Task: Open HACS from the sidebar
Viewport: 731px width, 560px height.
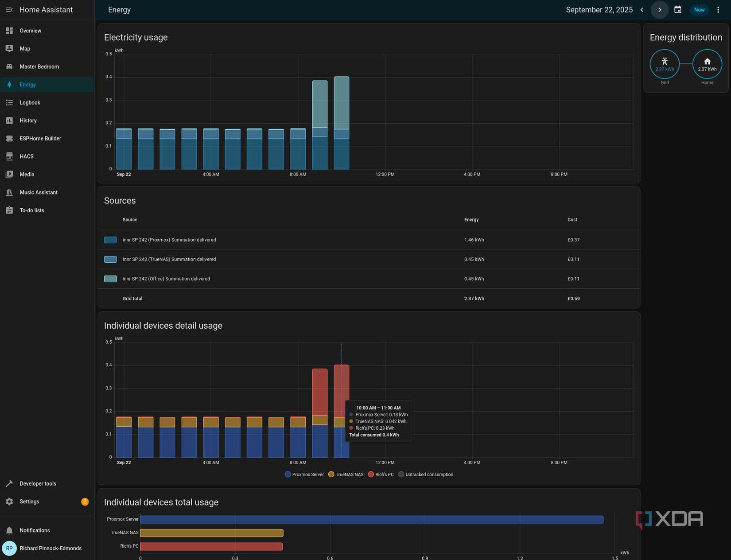Action: (x=27, y=156)
